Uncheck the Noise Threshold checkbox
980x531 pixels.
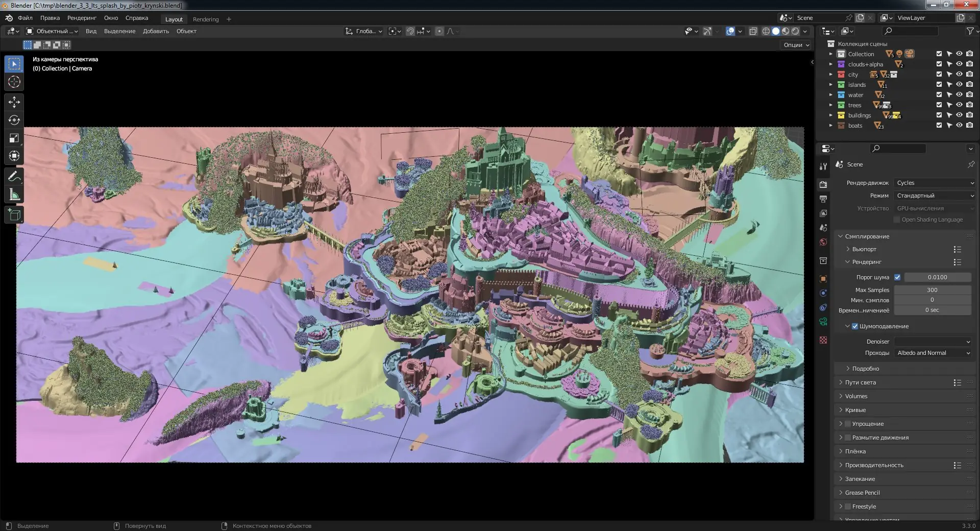point(897,277)
